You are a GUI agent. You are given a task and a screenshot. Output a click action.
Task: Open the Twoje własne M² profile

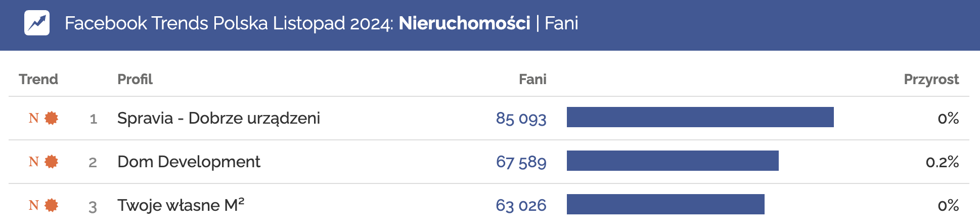point(181,205)
